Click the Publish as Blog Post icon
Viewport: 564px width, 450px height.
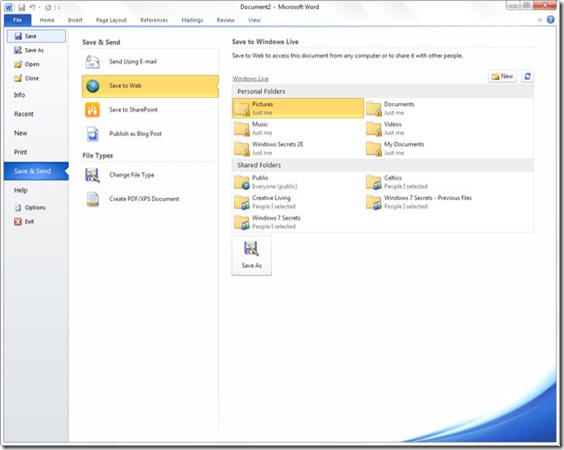pyautogui.click(x=92, y=134)
